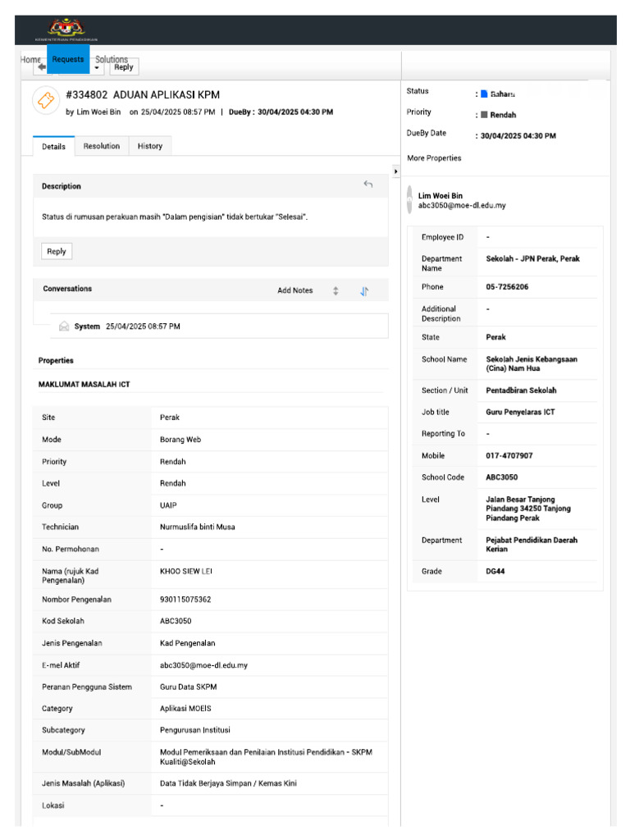This screenshot has height=840, width=630.
Task: Click the envelope icon beside System conversation
Action: pos(64,326)
